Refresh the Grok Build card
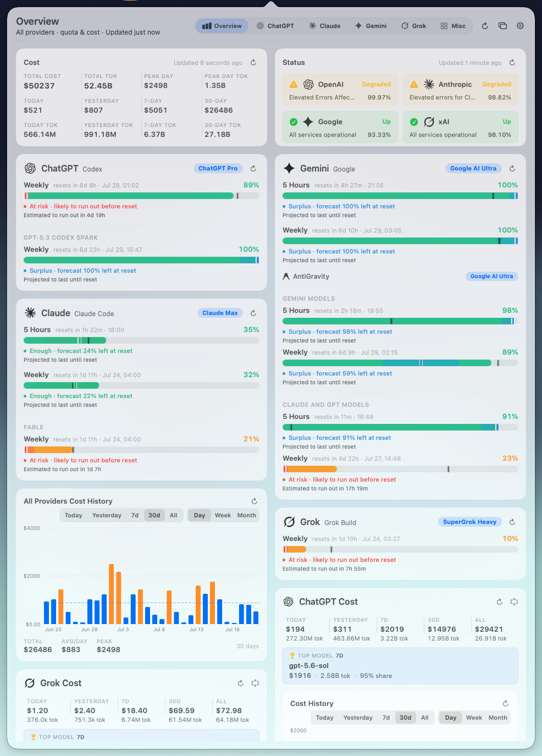The height and width of the screenshot is (756, 542). (512, 522)
